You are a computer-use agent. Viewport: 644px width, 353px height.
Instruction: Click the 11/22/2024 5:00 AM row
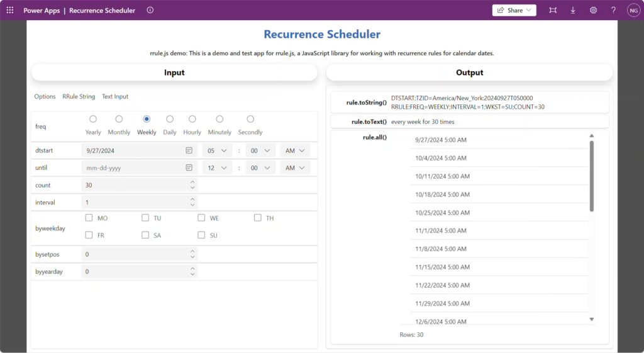(x=499, y=285)
